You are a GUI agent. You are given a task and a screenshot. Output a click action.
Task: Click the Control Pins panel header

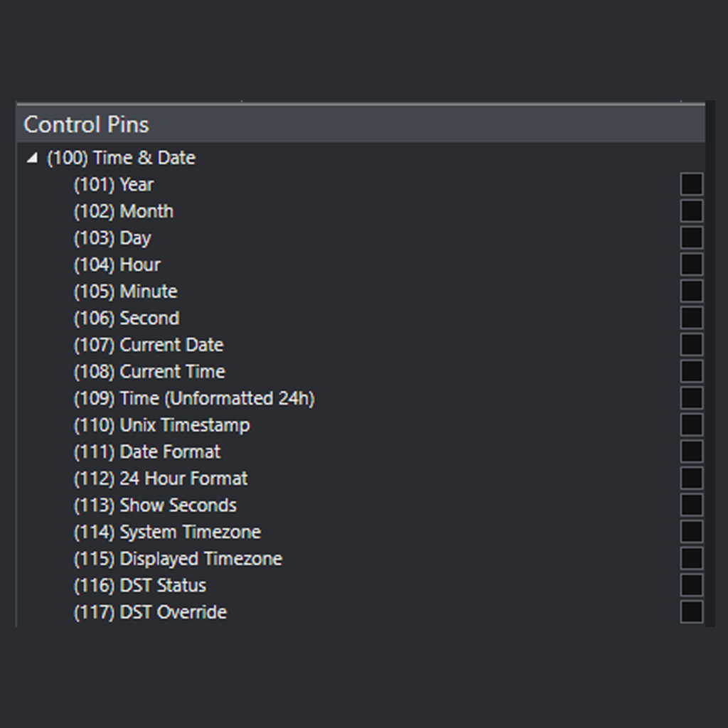tap(86, 124)
